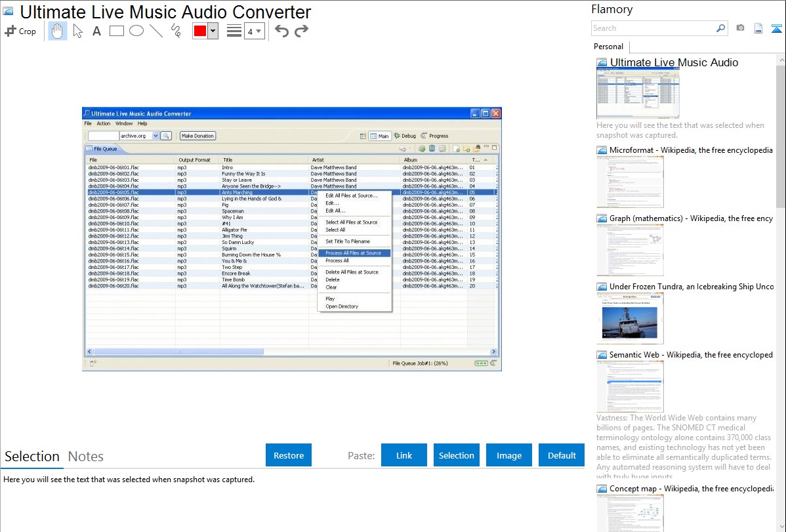Viewport: 786px width, 532px height.
Task: Click the magnifier search icon
Action: pyautogui.click(x=720, y=28)
